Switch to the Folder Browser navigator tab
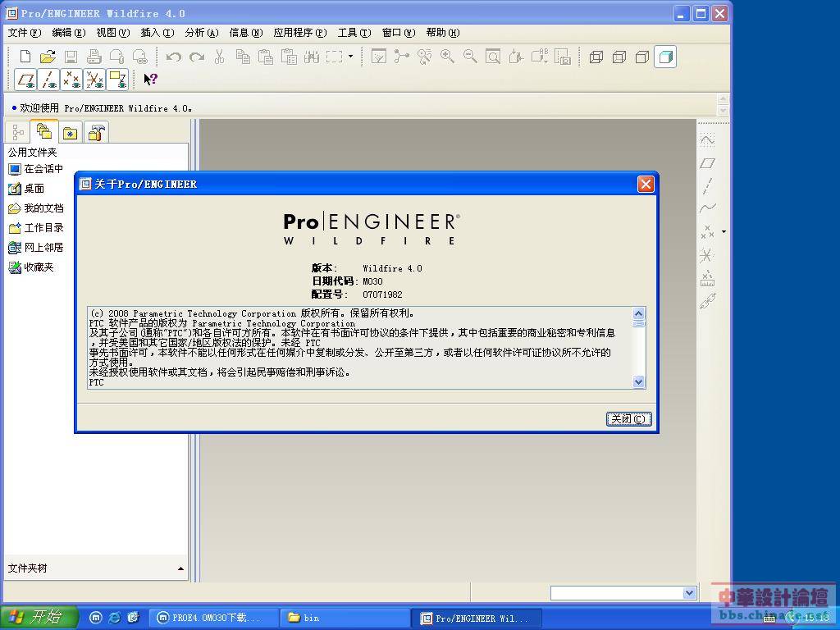Viewport: 840px width, 630px height. 44,130
